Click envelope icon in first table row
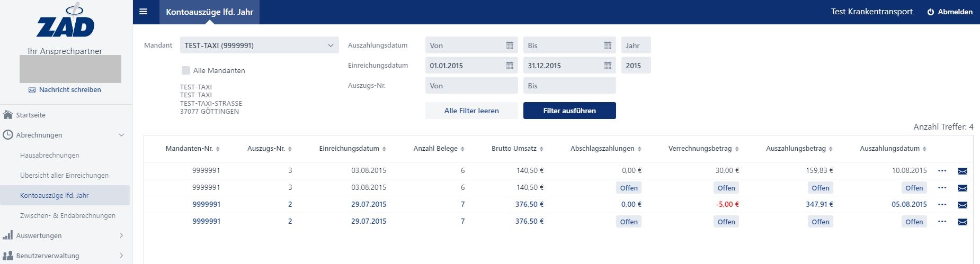 (963, 171)
